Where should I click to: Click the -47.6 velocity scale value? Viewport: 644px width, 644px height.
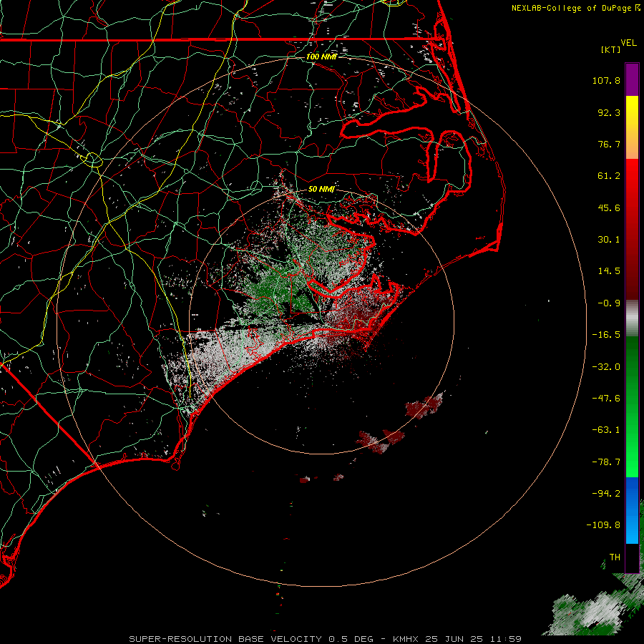click(606, 399)
